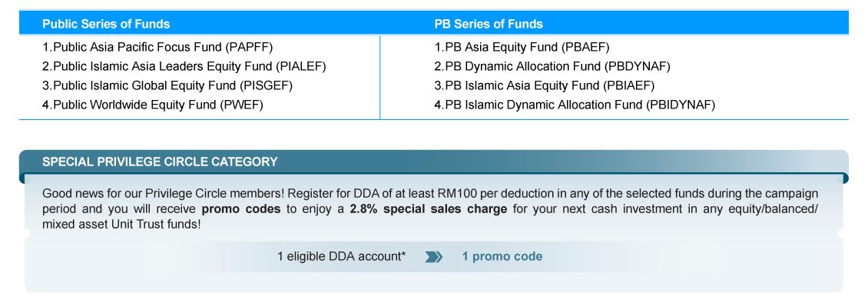Viewport: 868px width, 300px height.
Task: Click the 1 promo code label
Action: 502,257
